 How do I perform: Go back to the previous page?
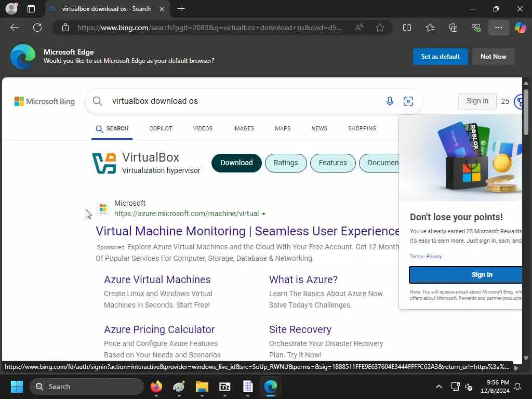tap(15, 28)
